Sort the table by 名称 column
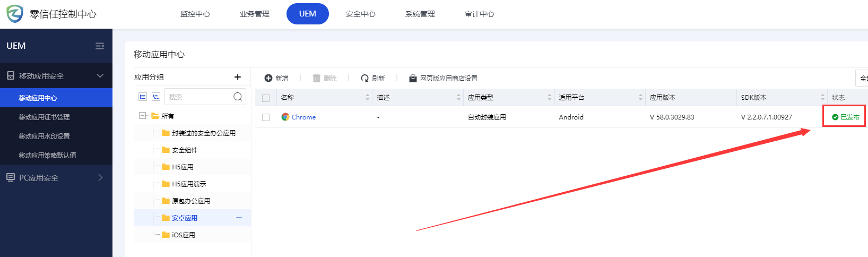The height and width of the screenshot is (257, 868). tap(367, 98)
